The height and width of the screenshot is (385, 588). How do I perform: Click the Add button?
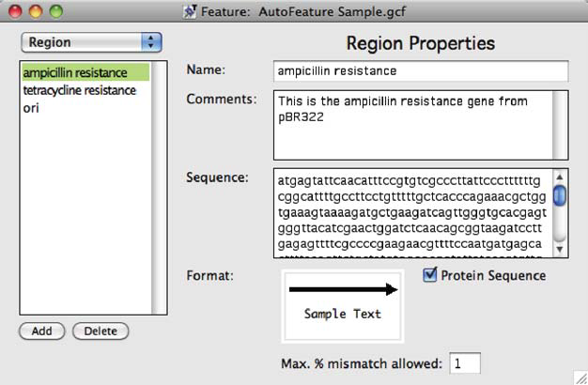(x=42, y=331)
